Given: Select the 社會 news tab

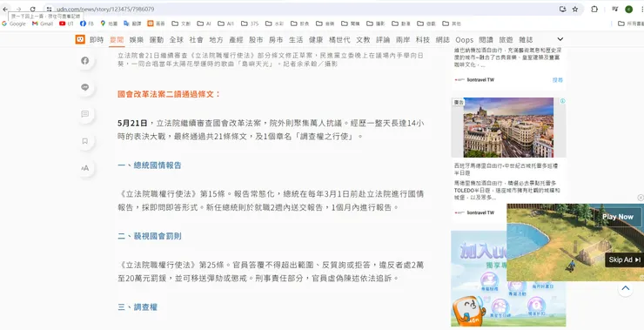Looking at the screenshot, I should tap(197, 40).
